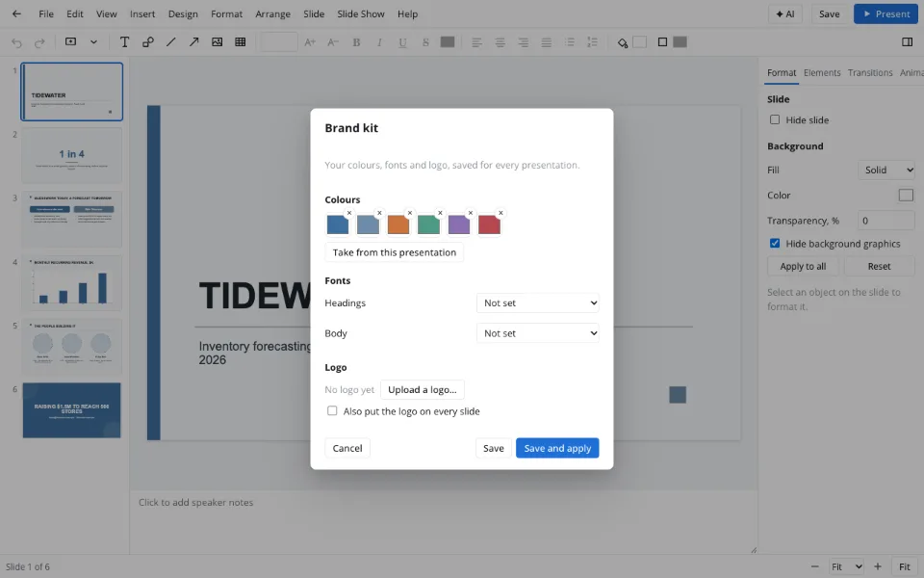Cancel the Brand kit dialog
Image resolution: width=924 pixels, height=578 pixels.
[347, 448]
